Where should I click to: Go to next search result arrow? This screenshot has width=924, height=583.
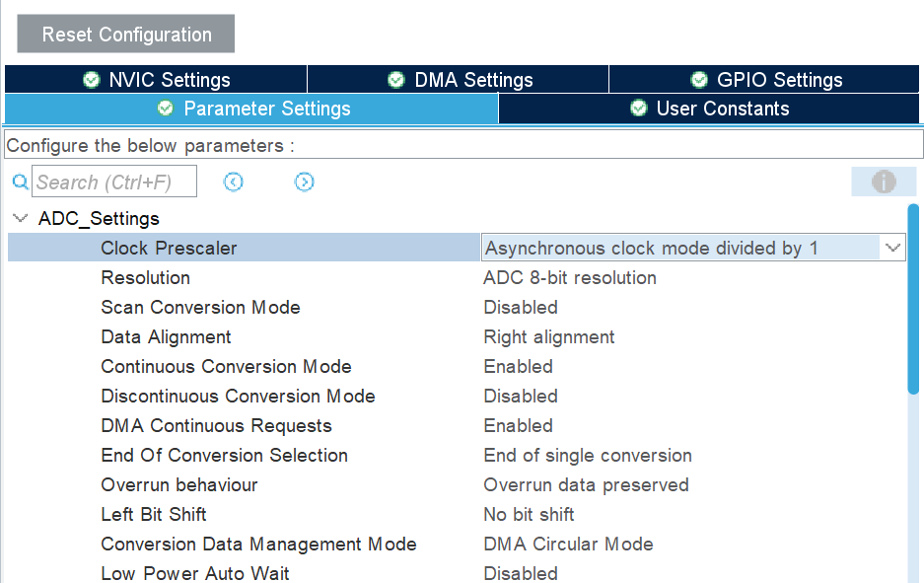click(x=304, y=182)
